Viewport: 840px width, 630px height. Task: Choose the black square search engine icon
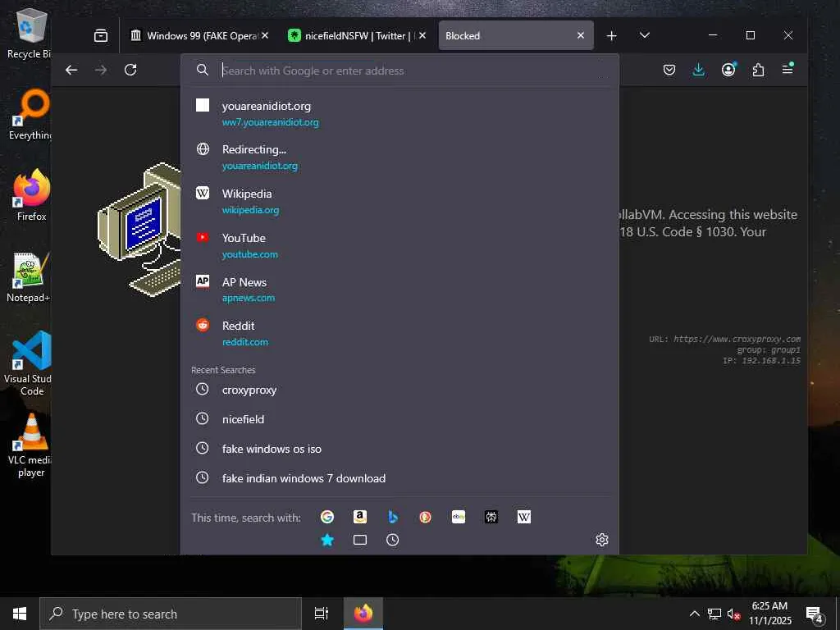click(x=491, y=517)
